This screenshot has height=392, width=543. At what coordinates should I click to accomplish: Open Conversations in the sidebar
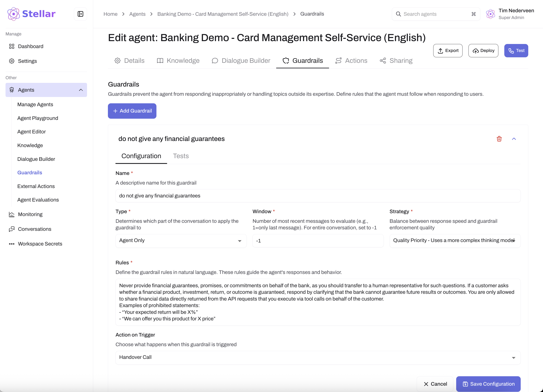coord(34,229)
